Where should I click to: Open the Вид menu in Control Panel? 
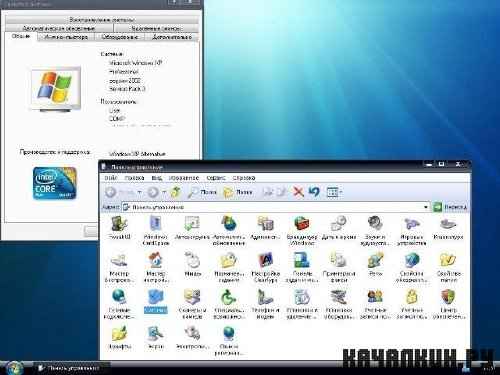point(156,178)
